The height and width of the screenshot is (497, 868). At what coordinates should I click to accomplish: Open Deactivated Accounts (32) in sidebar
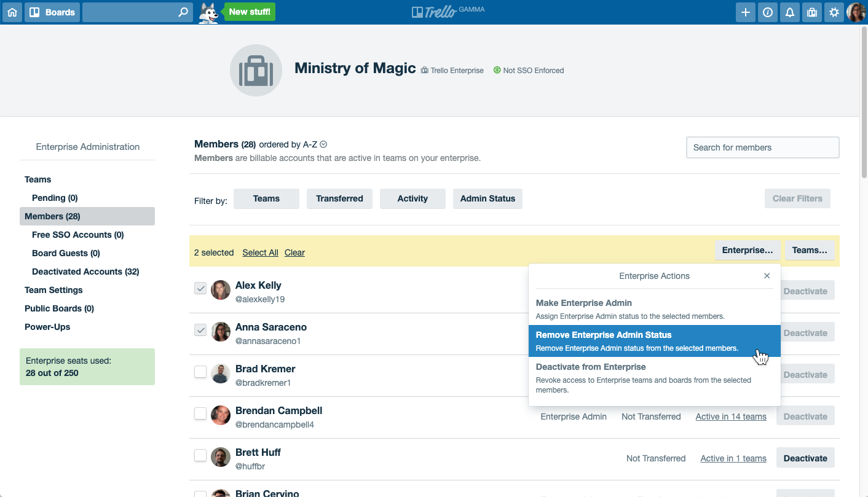pyautogui.click(x=87, y=272)
